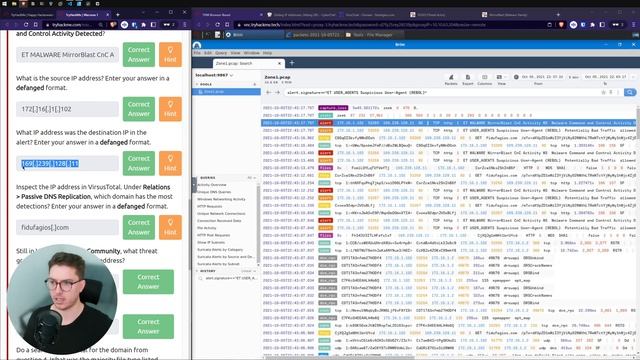Click the left browser address bar tryhackme.com
Screen dimensions: 640x360
tap(73, 24)
